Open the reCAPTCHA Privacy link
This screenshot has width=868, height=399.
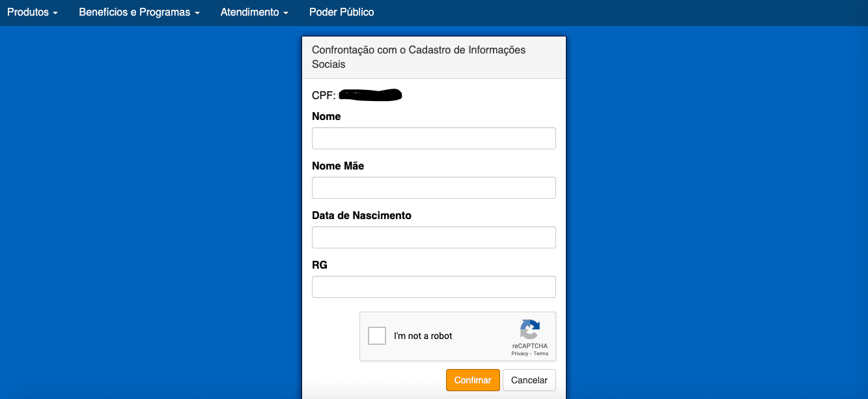[x=520, y=353]
